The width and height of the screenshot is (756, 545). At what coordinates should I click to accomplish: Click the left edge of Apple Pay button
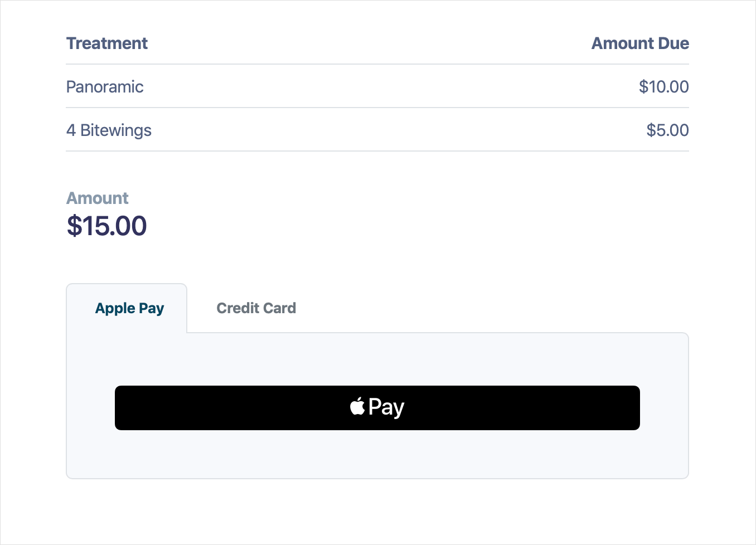tap(119, 408)
